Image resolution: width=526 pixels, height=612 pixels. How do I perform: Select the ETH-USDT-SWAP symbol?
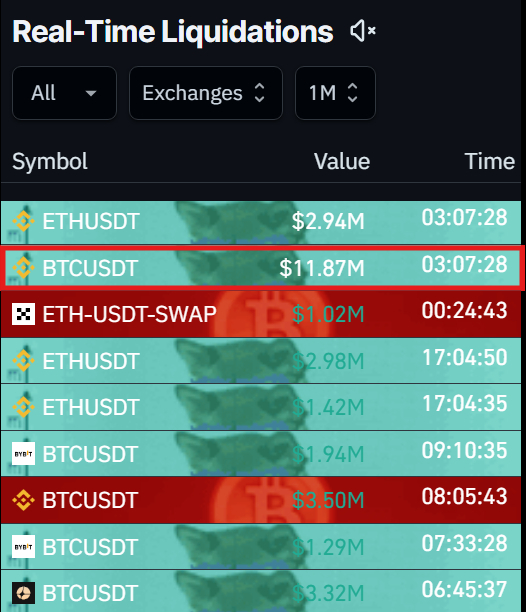click(130, 314)
